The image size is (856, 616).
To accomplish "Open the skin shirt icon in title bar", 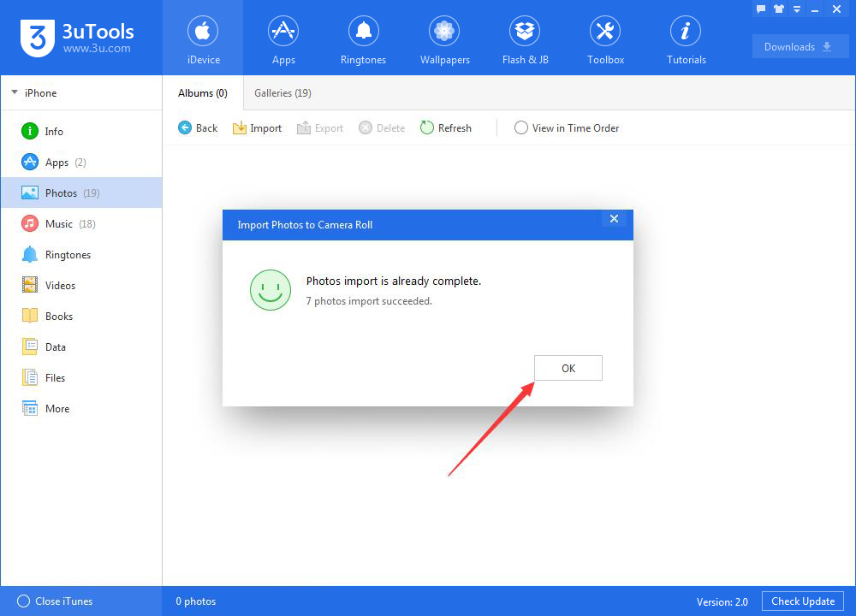I will click(x=779, y=9).
